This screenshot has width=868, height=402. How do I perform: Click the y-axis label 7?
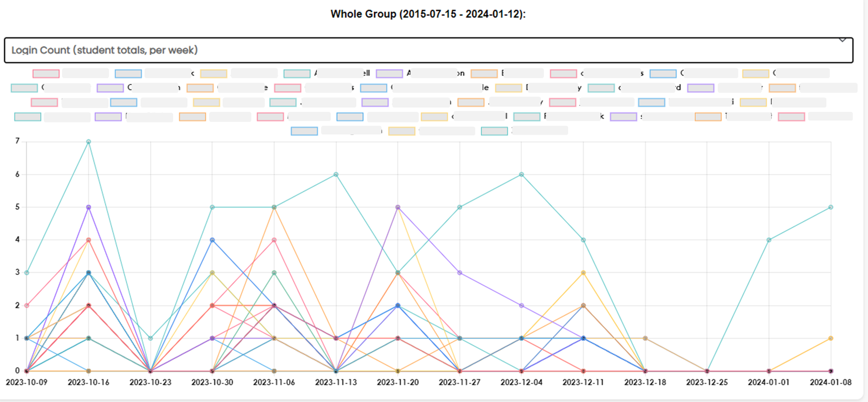coord(17,141)
